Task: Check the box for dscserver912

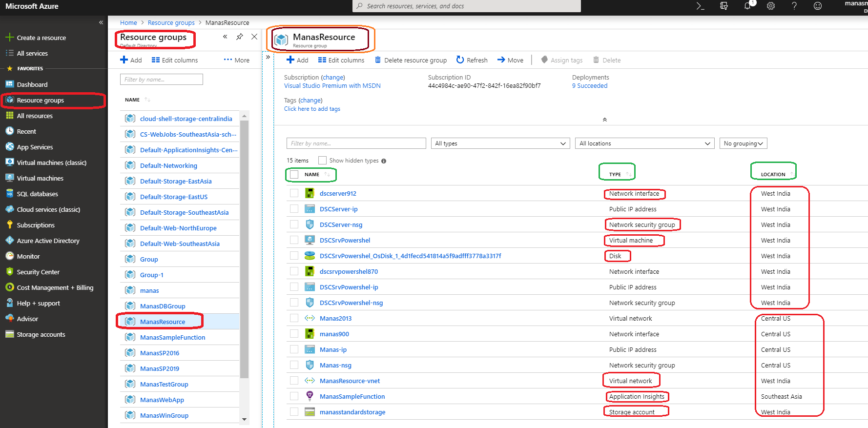Action: [294, 193]
